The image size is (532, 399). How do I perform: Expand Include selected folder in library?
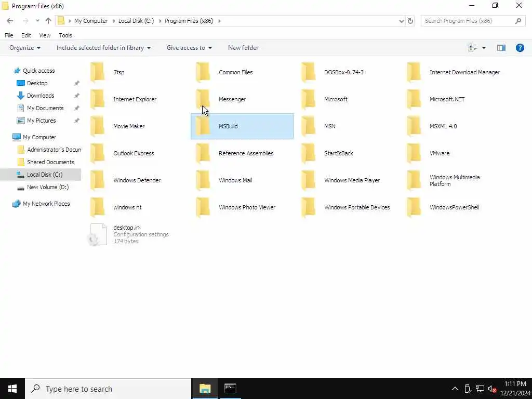click(x=103, y=48)
